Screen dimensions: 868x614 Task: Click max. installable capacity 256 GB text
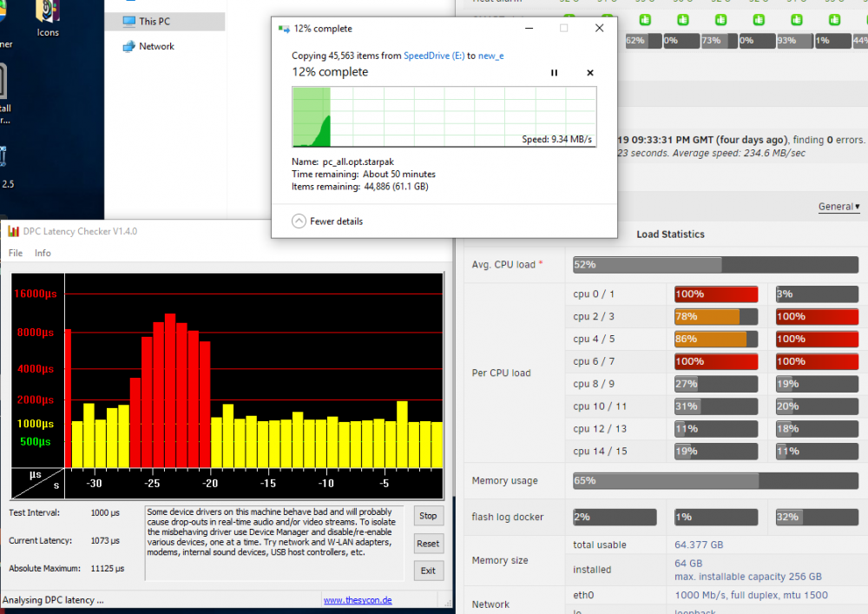point(748,577)
